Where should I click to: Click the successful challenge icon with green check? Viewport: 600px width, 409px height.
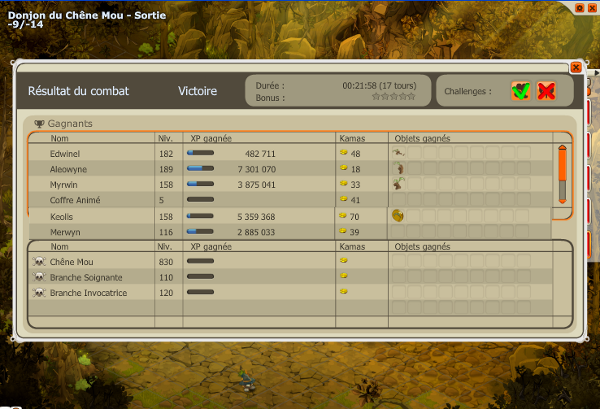521,91
